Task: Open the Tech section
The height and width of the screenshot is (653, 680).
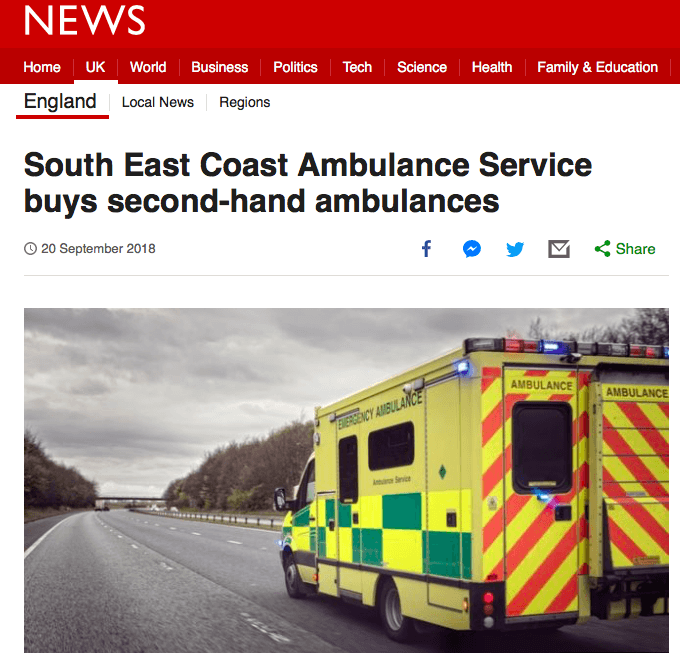Action: pos(357,67)
